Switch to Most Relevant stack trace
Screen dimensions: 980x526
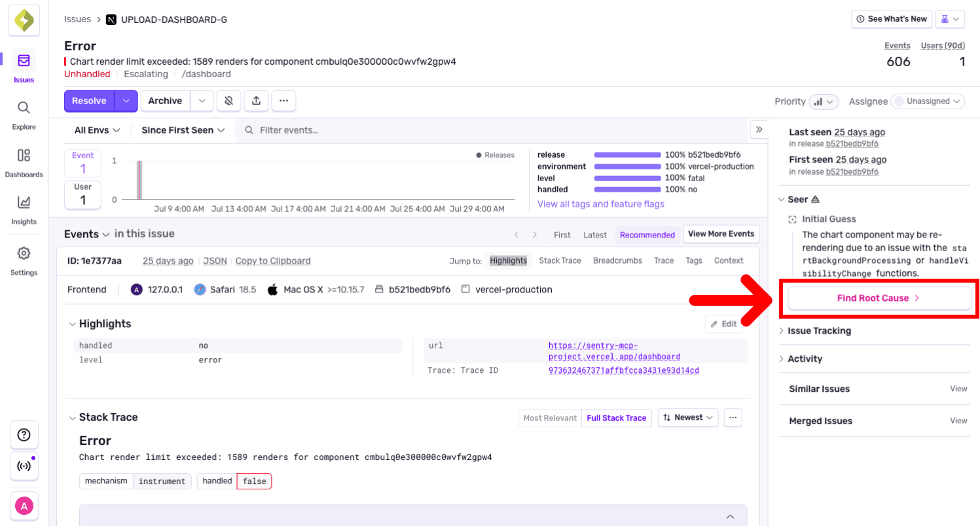[x=550, y=418]
